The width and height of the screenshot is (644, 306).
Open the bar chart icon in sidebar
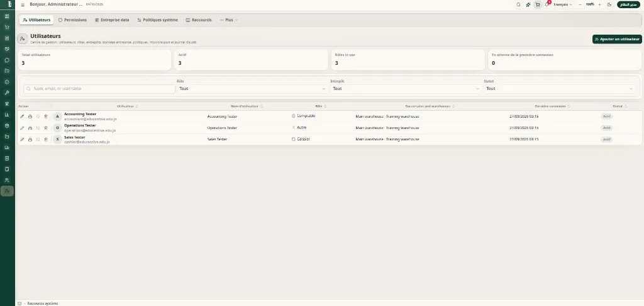click(x=7, y=115)
